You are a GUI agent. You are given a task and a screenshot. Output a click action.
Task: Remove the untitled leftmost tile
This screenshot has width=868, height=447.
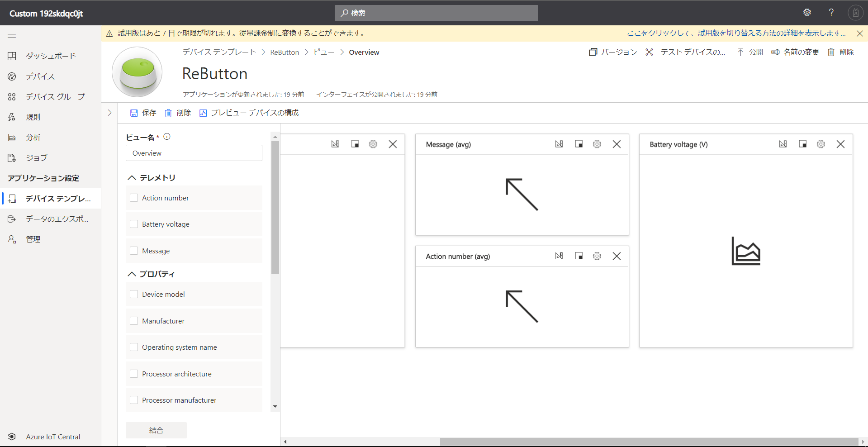tap(393, 144)
